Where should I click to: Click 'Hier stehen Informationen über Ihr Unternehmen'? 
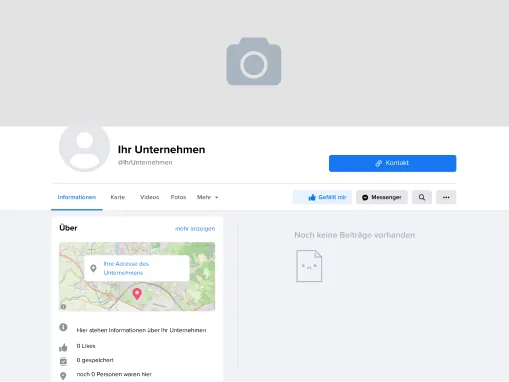click(141, 330)
